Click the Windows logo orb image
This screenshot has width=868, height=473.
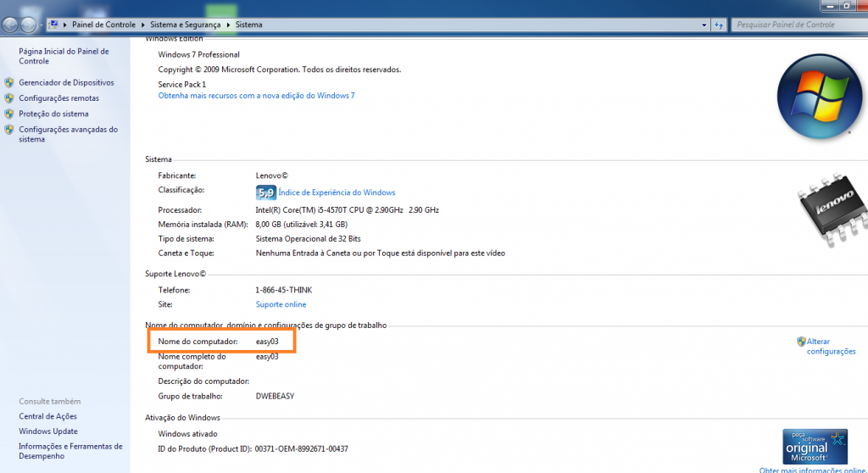point(820,97)
